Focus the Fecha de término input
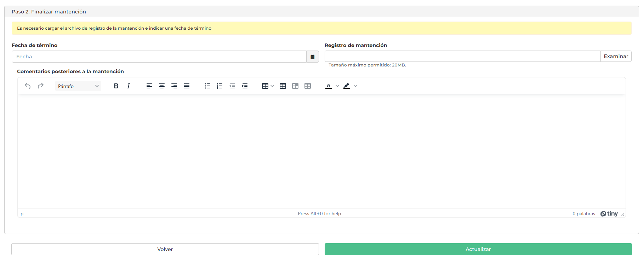 pyautogui.click(x=159, y=57)
